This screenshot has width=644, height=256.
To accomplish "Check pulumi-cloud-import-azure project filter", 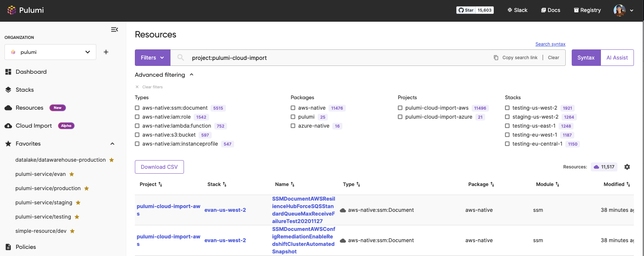I will 400,117.
